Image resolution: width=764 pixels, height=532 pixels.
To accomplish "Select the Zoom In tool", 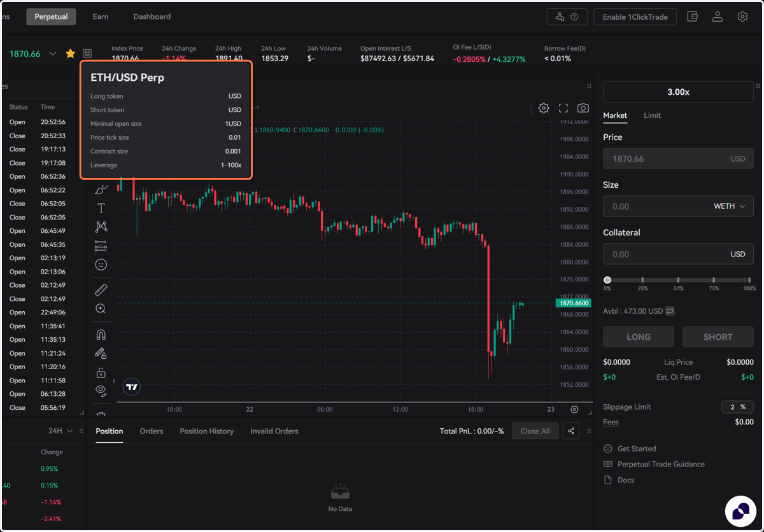I will pos(101,309).
